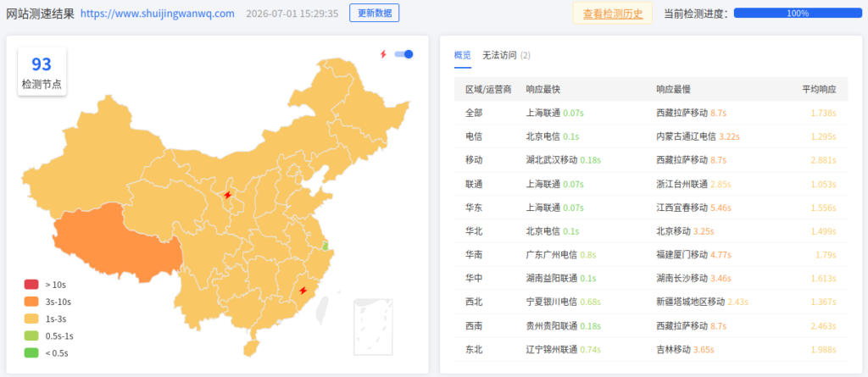Click the red lightning icon beside the toggle

coord(383,54)
